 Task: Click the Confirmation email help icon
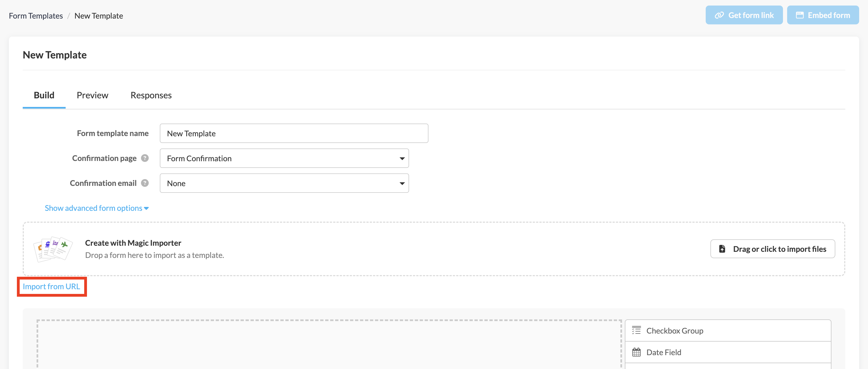145,183
